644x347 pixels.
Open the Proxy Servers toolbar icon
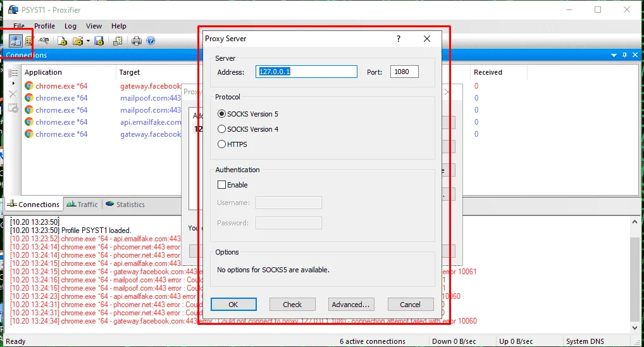tap(16, 41)
